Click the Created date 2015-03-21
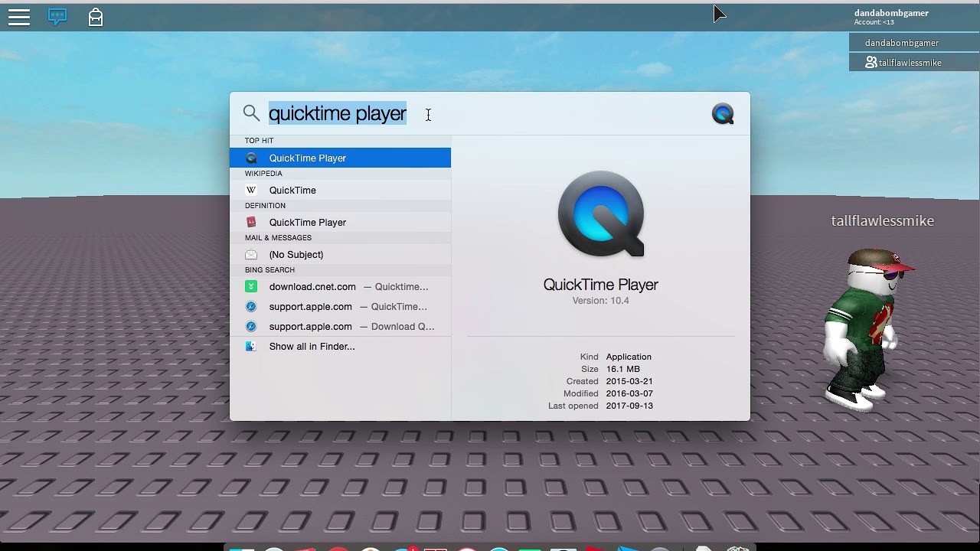Viewport: 980px width, 551px height. 629,381
